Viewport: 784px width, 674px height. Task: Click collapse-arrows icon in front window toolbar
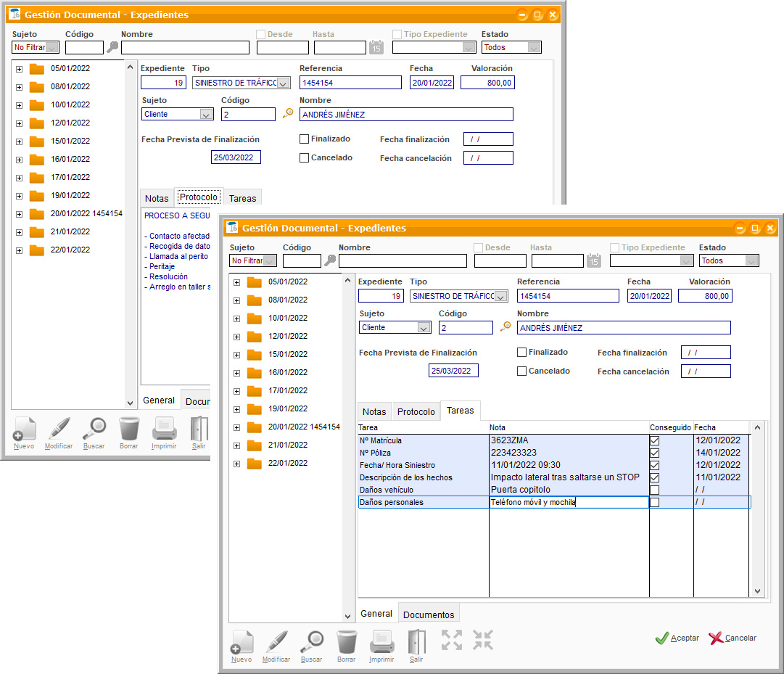coord(483,640)
